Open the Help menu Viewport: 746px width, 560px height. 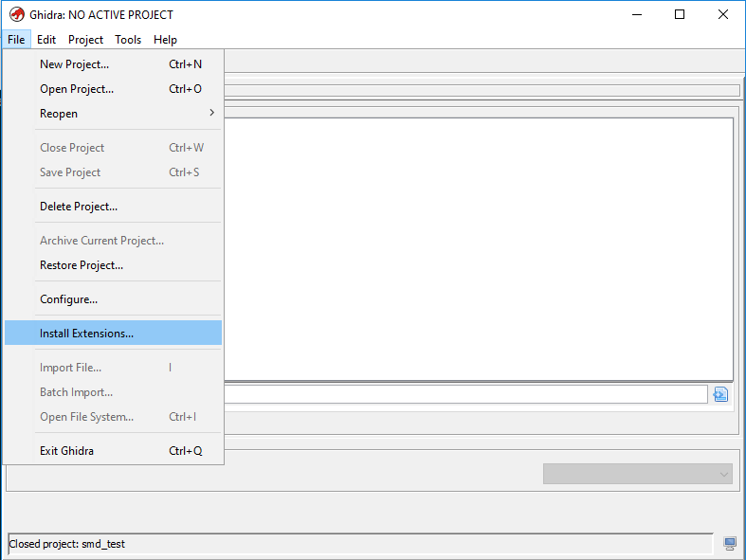[165, 40]
